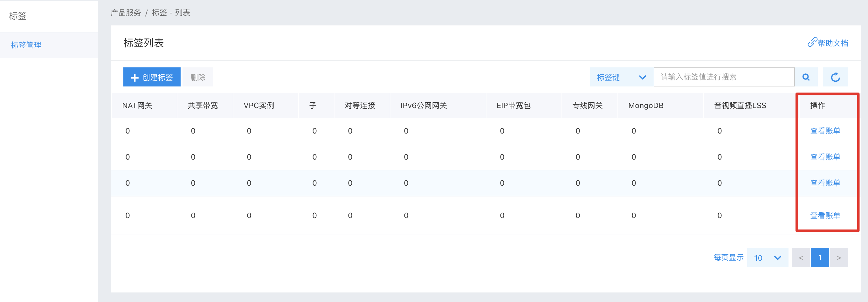The height and width of the screenshot is (302, 868).
Task: Click the 标签列表 panel title
Action: [143, 43]
